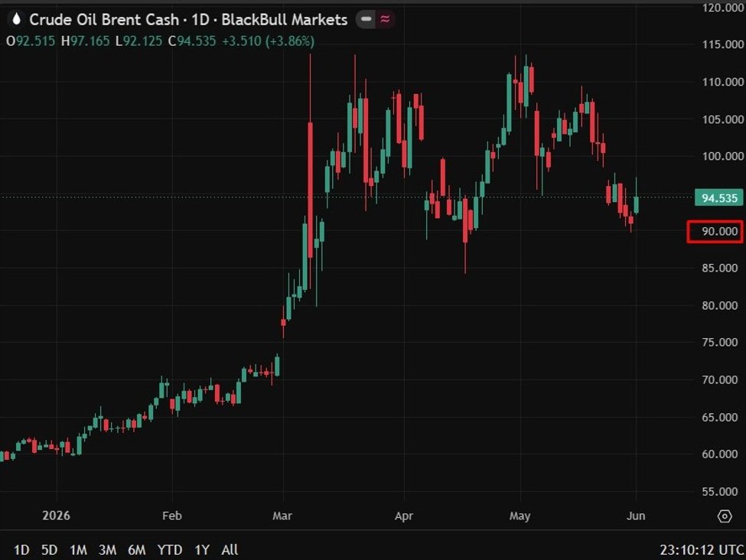Select the 1D time range

point(21,550)
